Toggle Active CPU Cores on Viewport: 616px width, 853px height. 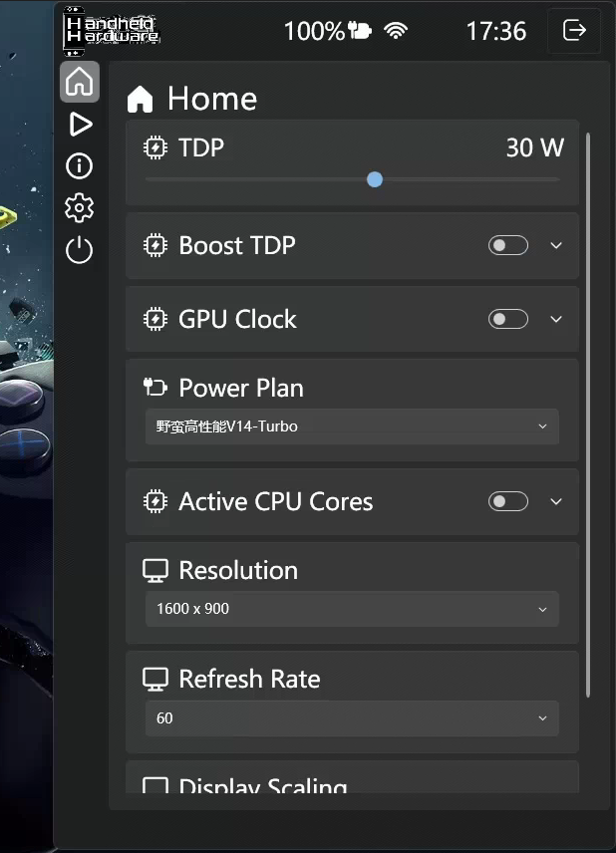point(508,501)
